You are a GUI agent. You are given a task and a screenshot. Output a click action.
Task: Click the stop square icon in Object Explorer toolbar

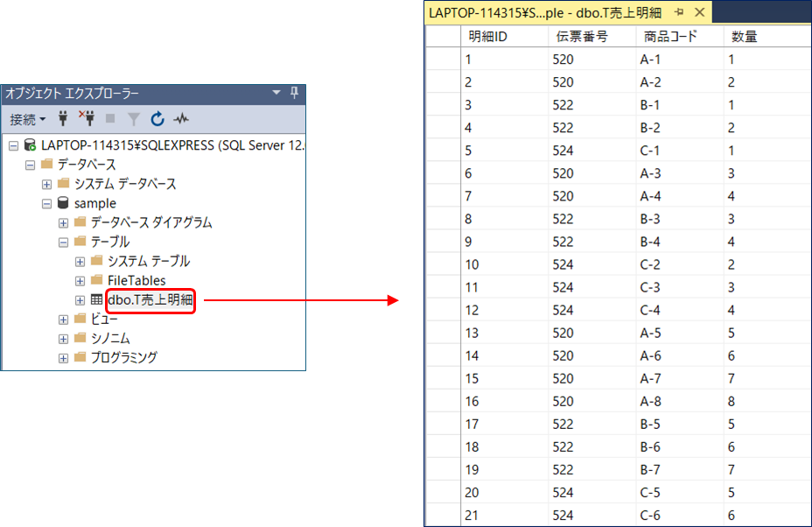(x=110, y=119)
